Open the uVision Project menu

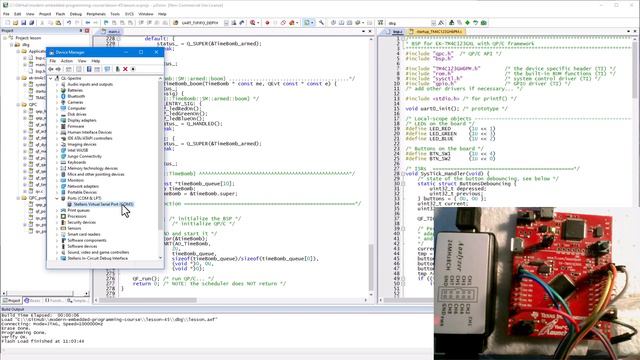pyautogui.click(x=45, y=14)
